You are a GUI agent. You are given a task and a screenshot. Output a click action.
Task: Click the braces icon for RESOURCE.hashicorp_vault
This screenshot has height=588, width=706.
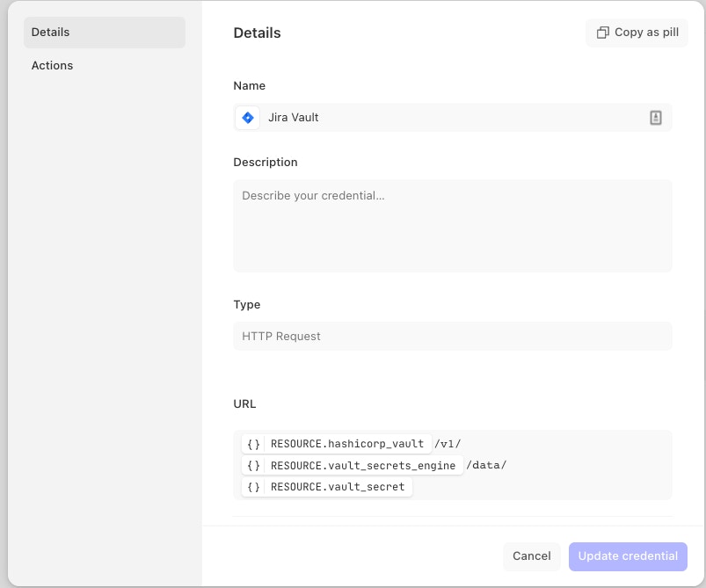coord(254,444)
